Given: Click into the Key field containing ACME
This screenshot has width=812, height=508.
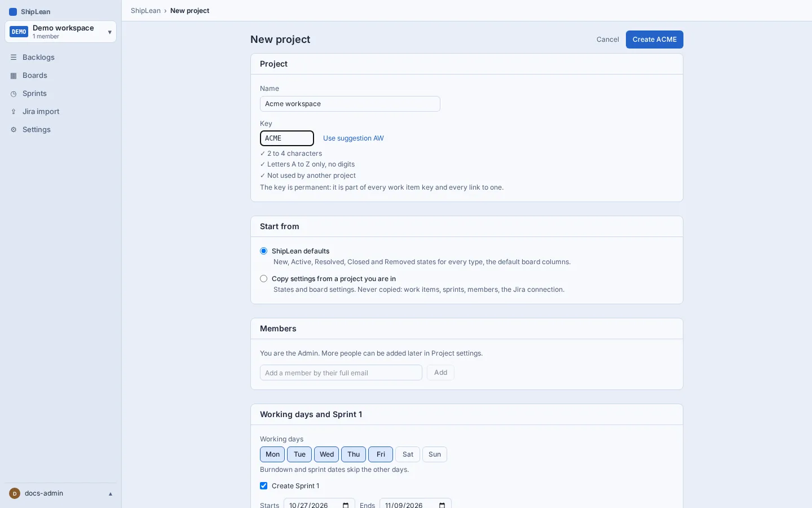Looking at the screenshot, I should [287, 138].
